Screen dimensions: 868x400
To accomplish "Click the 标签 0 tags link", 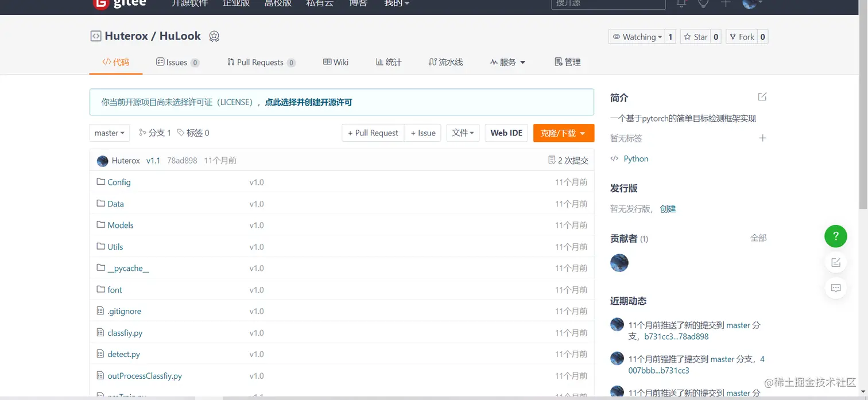I will coord(193,133).
